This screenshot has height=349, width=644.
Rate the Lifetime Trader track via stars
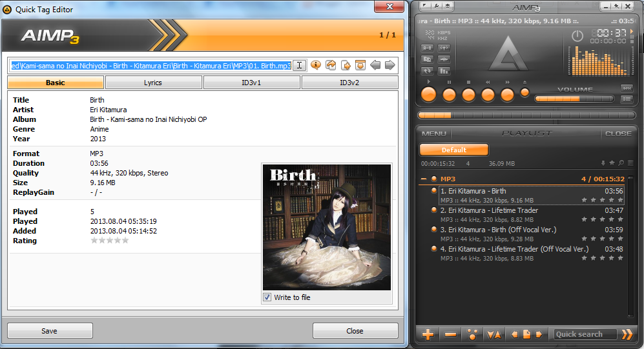click(x=602, y=219)
